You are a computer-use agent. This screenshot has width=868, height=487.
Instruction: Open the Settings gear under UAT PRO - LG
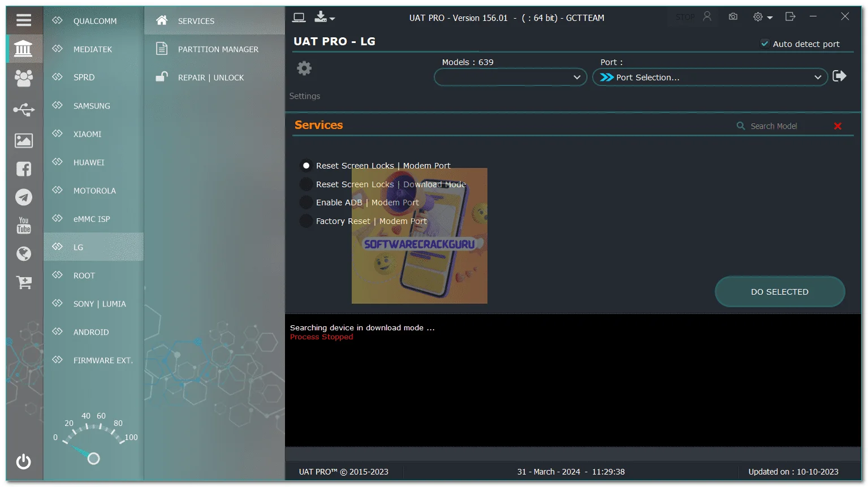[304, 68]
